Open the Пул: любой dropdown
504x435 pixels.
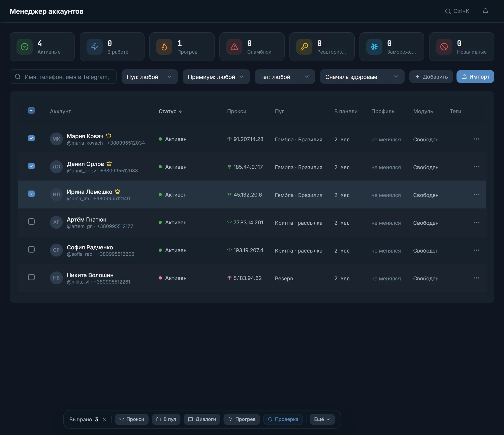tap(150, 77)
